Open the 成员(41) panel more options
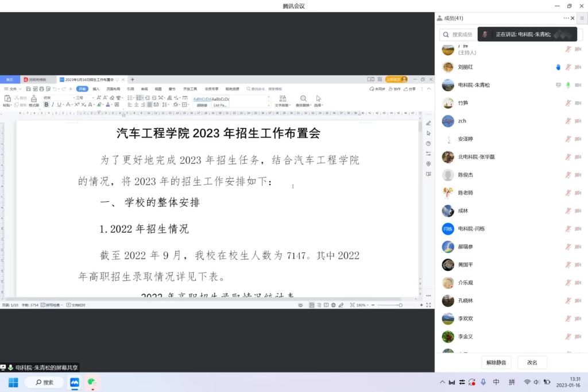The width and height of the screenshot is (588, 392). (x=566, y=18)
